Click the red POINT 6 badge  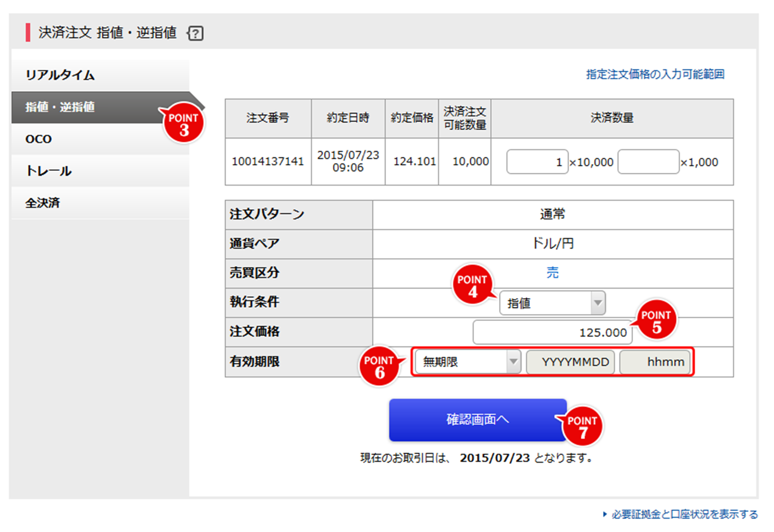[379, 366]
